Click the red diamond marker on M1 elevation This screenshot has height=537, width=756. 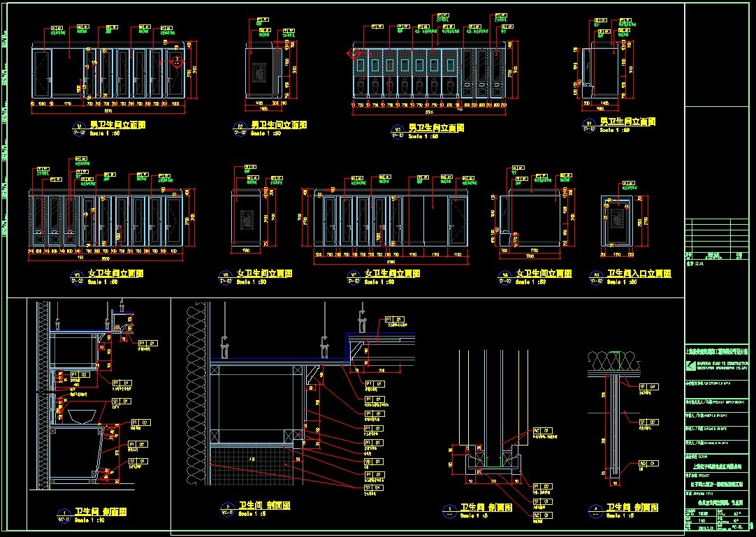click(177, 61)
